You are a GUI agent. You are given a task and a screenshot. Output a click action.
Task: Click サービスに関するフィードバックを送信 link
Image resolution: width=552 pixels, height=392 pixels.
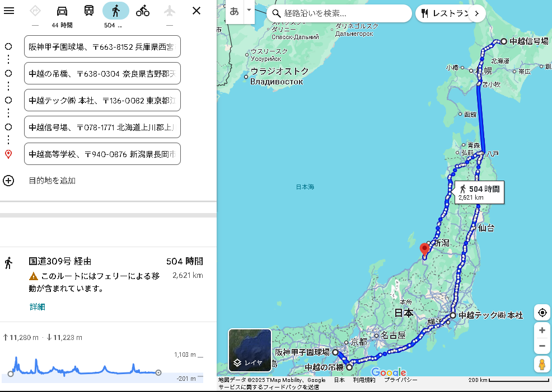[x=268, y=387]
